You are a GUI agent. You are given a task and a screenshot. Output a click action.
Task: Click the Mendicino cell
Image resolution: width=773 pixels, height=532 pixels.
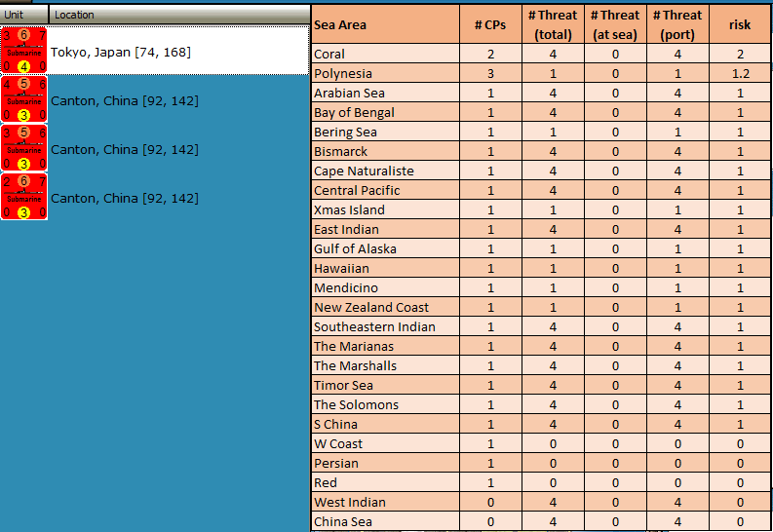pos(385,287)
